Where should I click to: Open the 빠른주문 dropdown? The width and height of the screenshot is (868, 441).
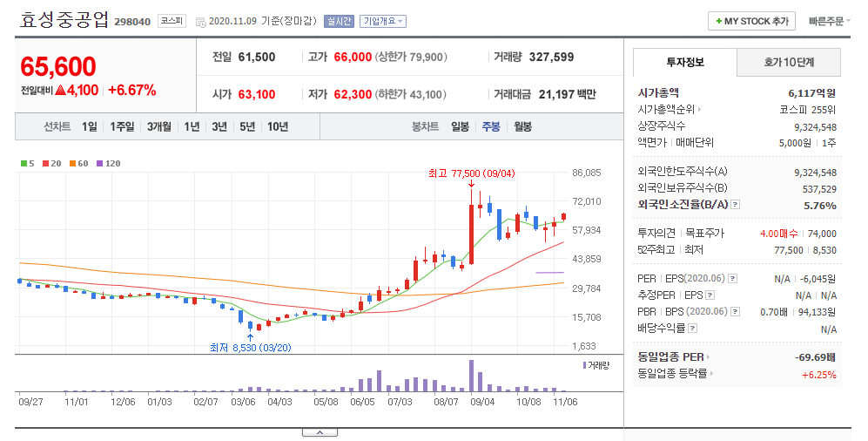pyautogui.click(x=829, y=21)
